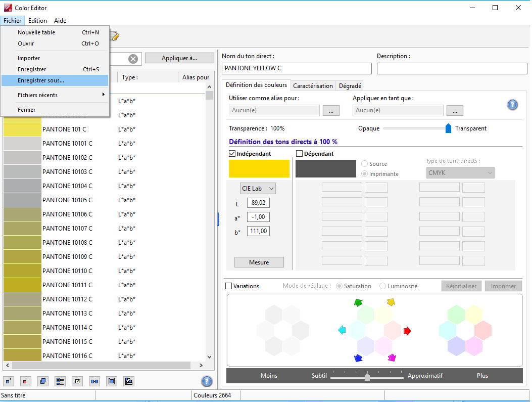Choose Saturation adjustment mode
This screenshot has height=402, width=532.
click(339, 286)
